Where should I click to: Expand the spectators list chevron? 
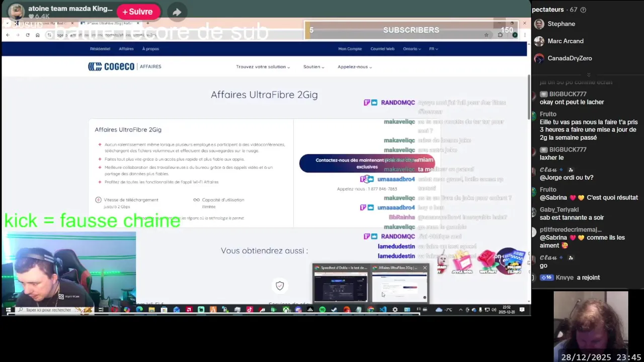(x=588, y=74)
